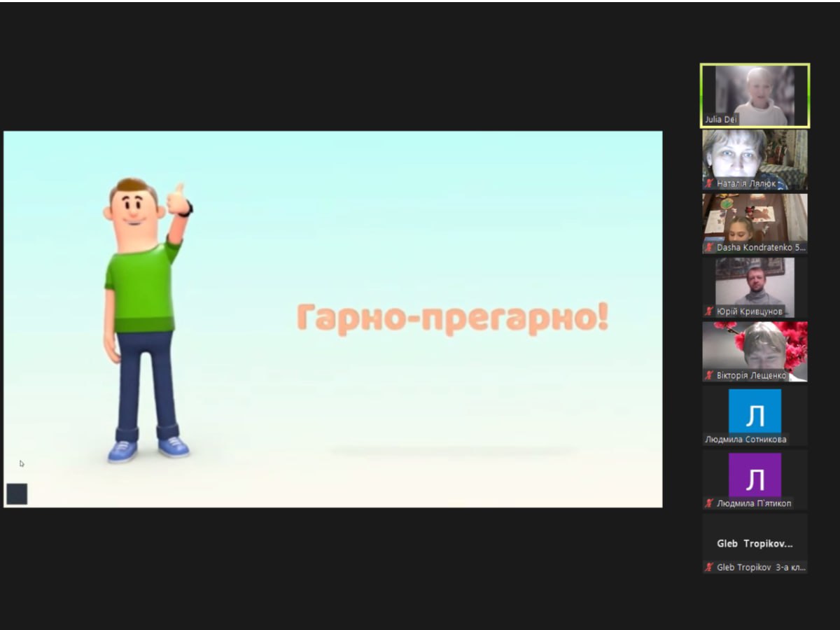The image size is (840, 630).
Task: Click the Gleb Tropikov 3-а кл name label
Action: pos(760,568)
